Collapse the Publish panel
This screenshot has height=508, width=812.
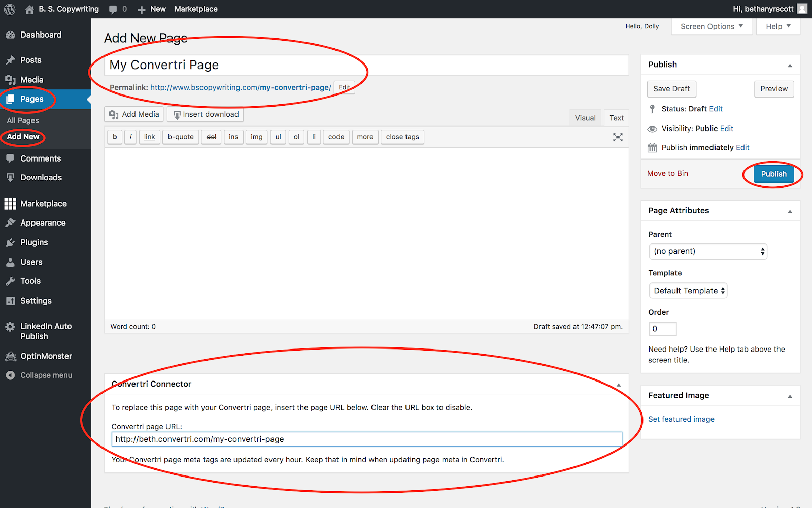pos(790,65)
